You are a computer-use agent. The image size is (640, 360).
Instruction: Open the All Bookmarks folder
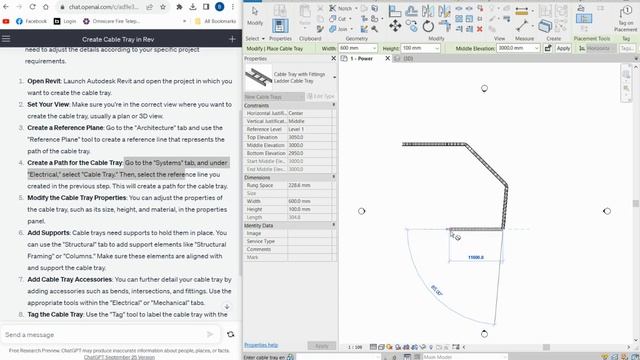point(216,21)
